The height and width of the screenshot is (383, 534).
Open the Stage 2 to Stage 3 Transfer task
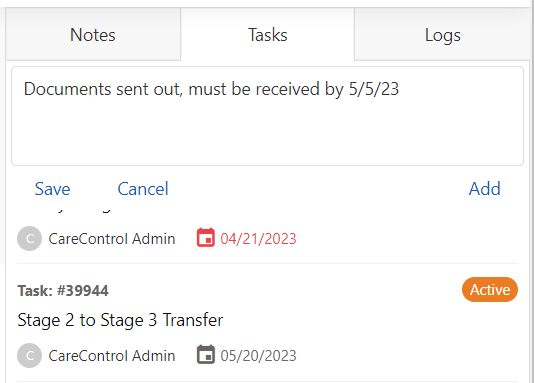click(120, 320)
